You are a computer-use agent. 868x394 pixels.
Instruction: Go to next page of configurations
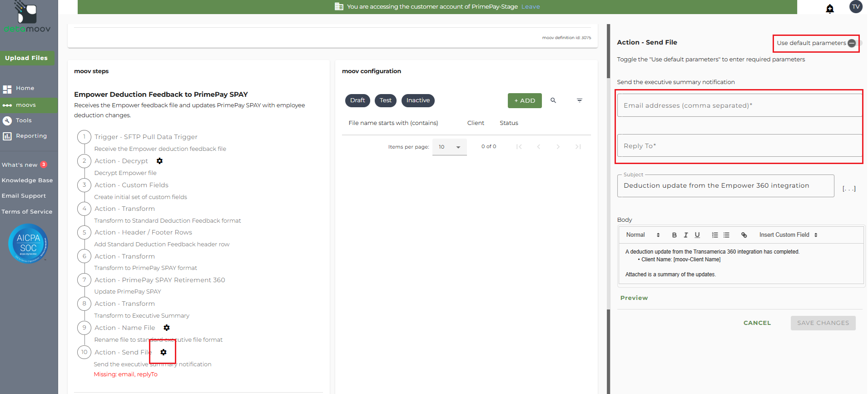tap(558, 147)
